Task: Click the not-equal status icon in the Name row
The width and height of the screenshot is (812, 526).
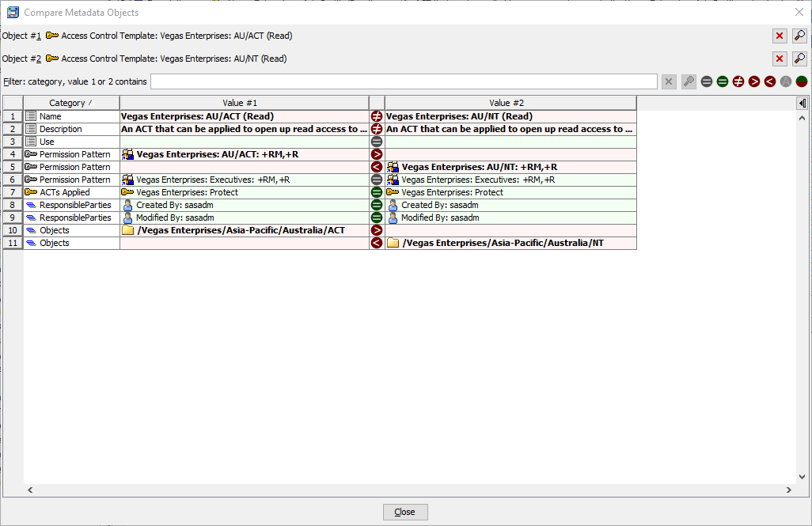Action: click(377, 116)
